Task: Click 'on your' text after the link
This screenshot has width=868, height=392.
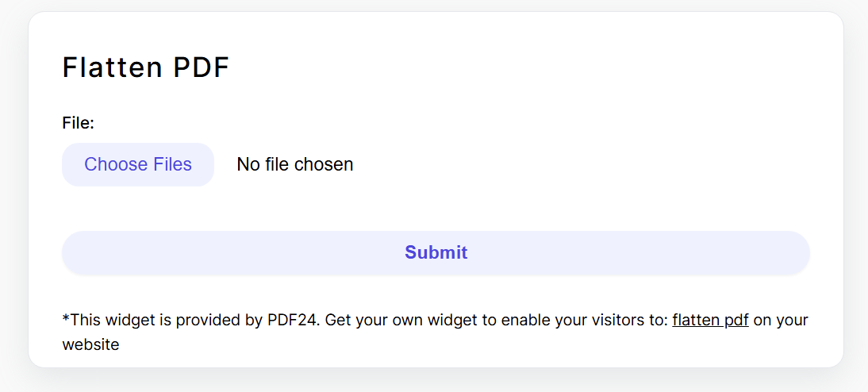Action: coord(781,321)
